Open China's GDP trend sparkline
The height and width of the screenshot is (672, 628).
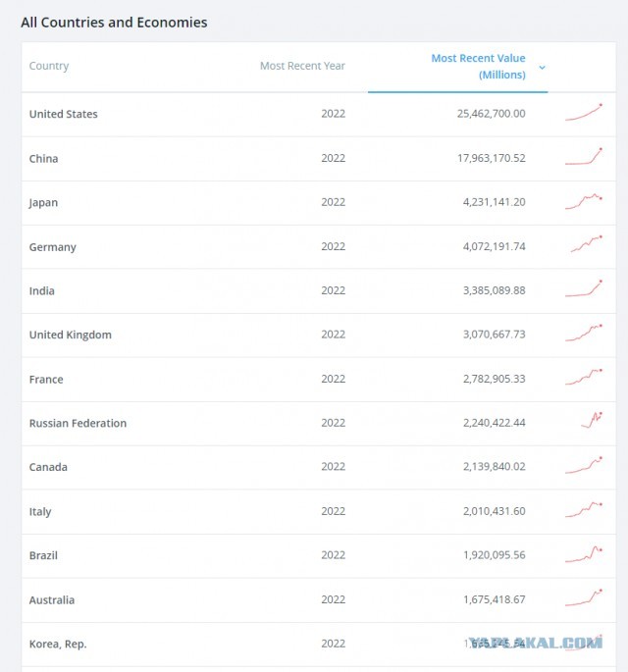click(x=584, y=157)
